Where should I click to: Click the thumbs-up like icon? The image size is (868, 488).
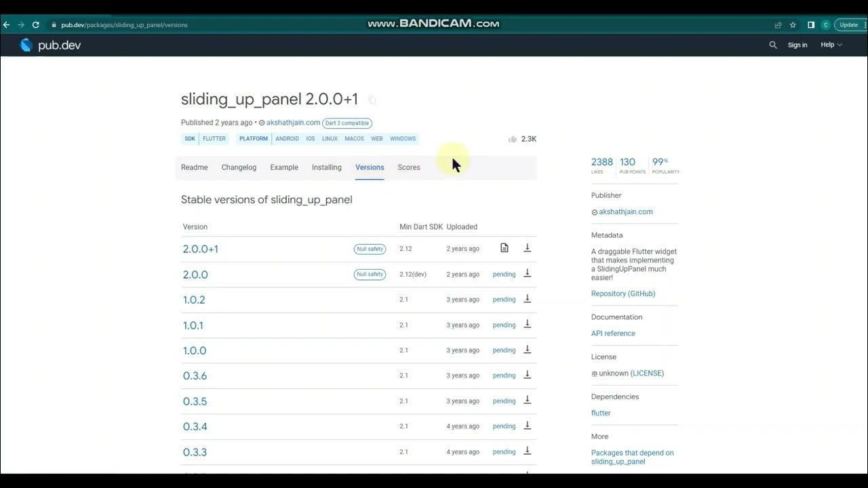[513, 139]
